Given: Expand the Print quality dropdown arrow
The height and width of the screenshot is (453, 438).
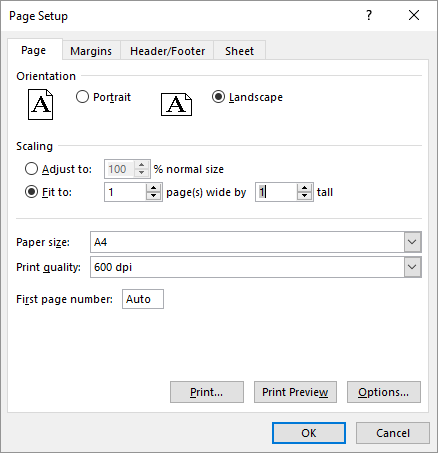Looking at the screenshot, I should point(412,267).
